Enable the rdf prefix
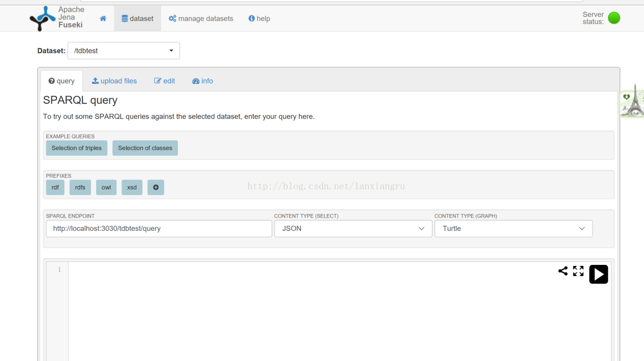The image size is (644, 361). [x=55, y=187]
